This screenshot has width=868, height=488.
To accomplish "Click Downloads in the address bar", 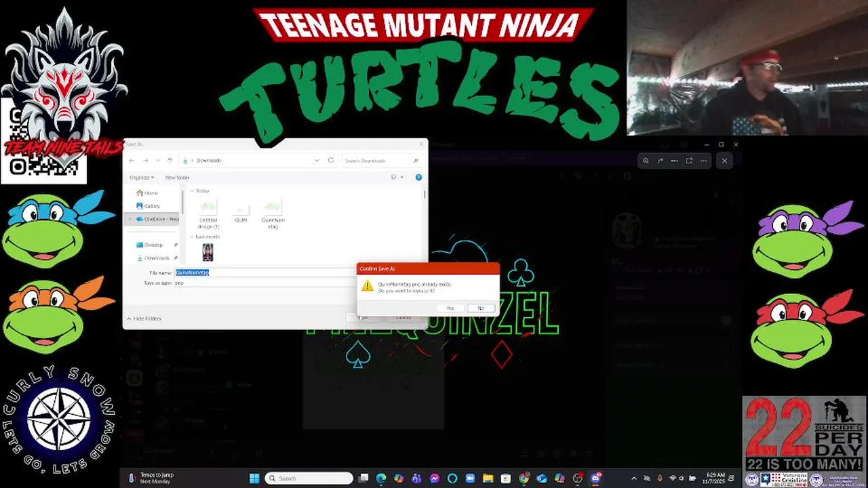I will (x=209, y=161).
